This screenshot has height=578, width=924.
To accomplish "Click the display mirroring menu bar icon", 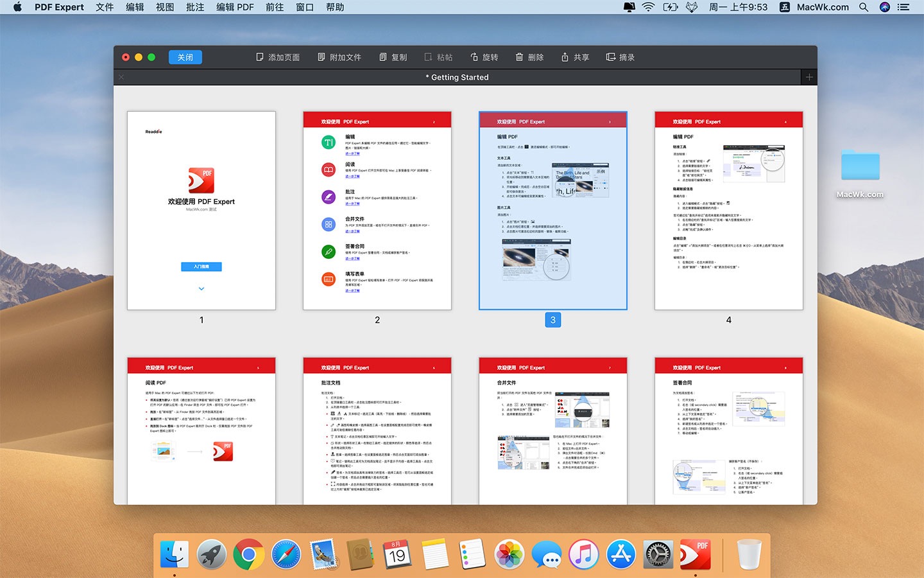I will point(629,7).
